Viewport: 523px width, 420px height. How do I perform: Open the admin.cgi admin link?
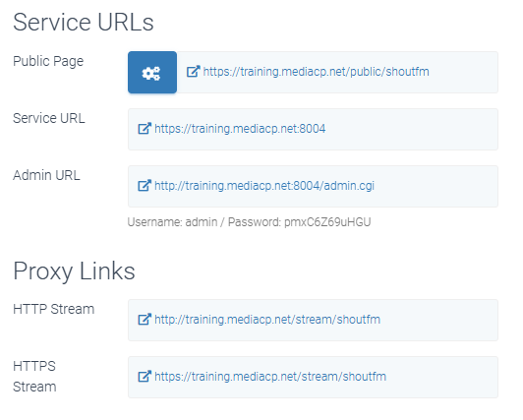[x=264, y=186]
